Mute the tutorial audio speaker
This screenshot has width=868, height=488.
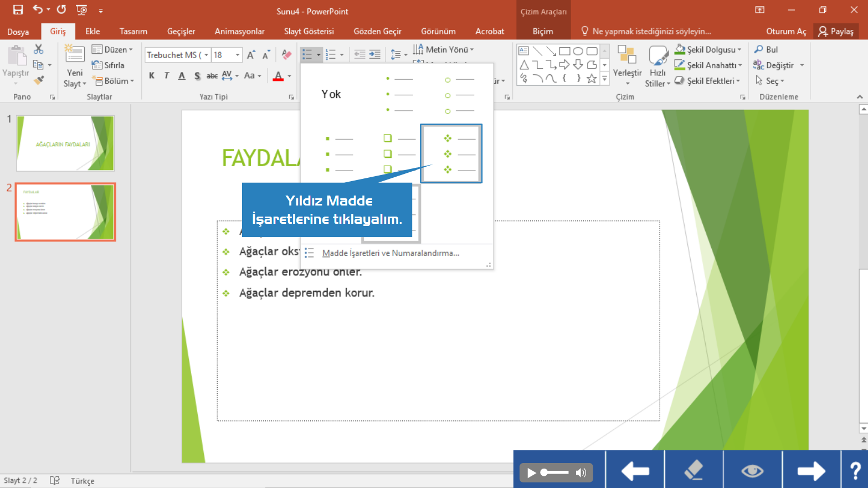point(581,472)
